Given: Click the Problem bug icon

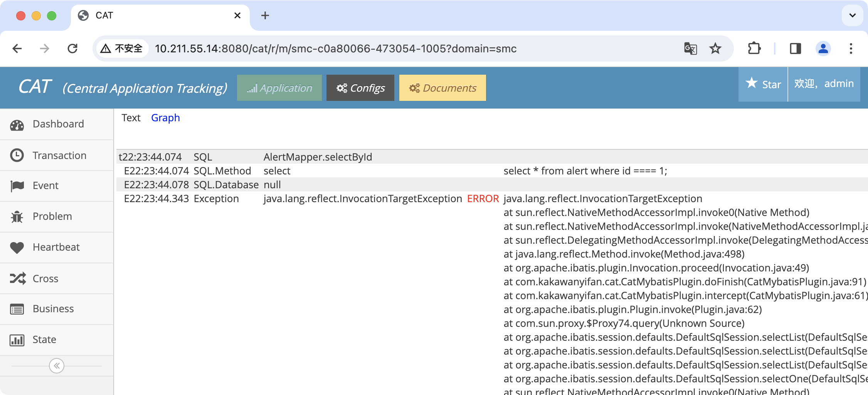Looking at the screenshot, I should [17, 217].
